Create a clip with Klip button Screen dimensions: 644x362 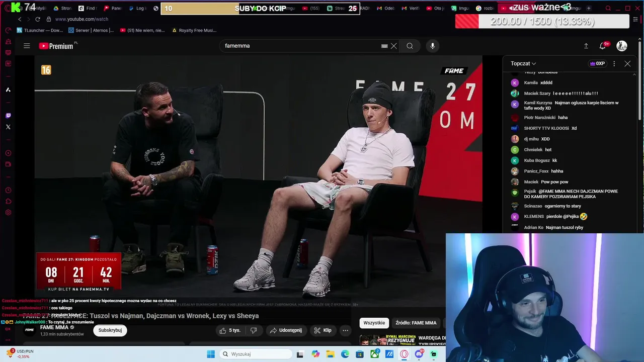coord(323,330)
